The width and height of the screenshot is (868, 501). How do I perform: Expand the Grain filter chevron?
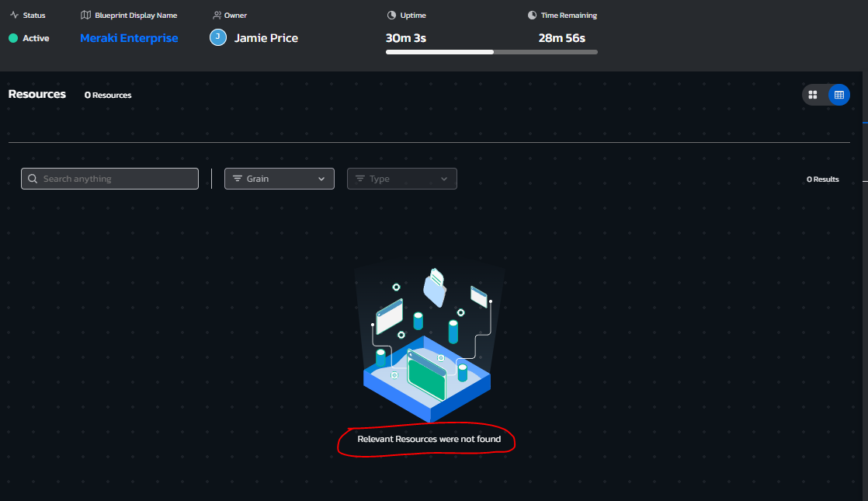[321, 179]
